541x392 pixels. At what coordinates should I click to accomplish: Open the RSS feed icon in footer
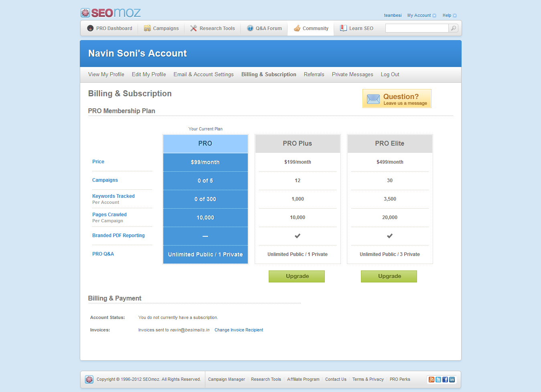coord(432,380)
